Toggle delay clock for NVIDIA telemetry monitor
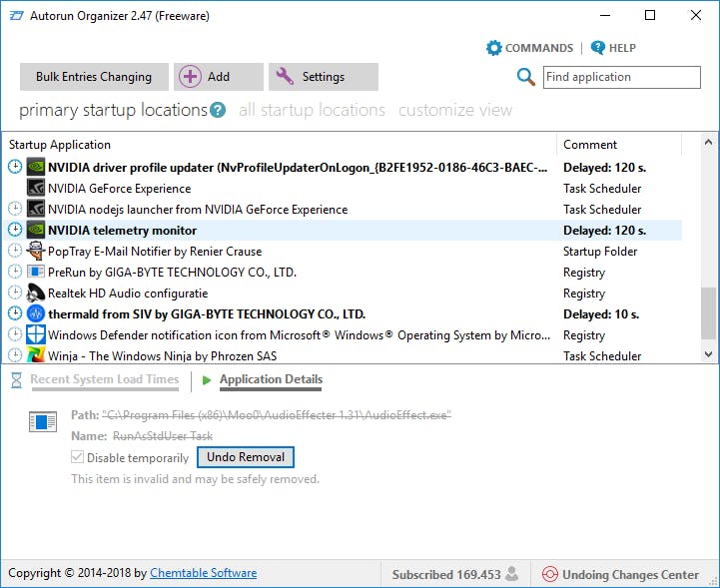The height and width of the screenshot is (588, 720). coord(15,231)
